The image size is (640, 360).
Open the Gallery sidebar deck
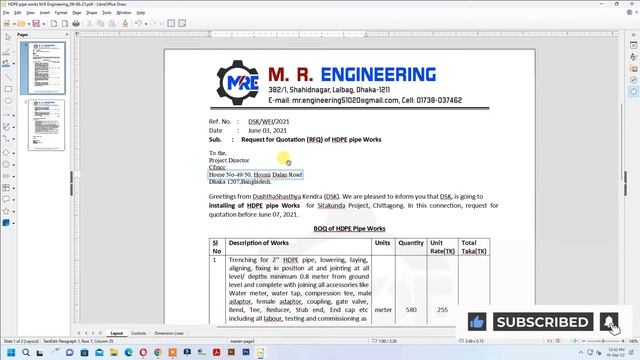[x=633, y=69]
